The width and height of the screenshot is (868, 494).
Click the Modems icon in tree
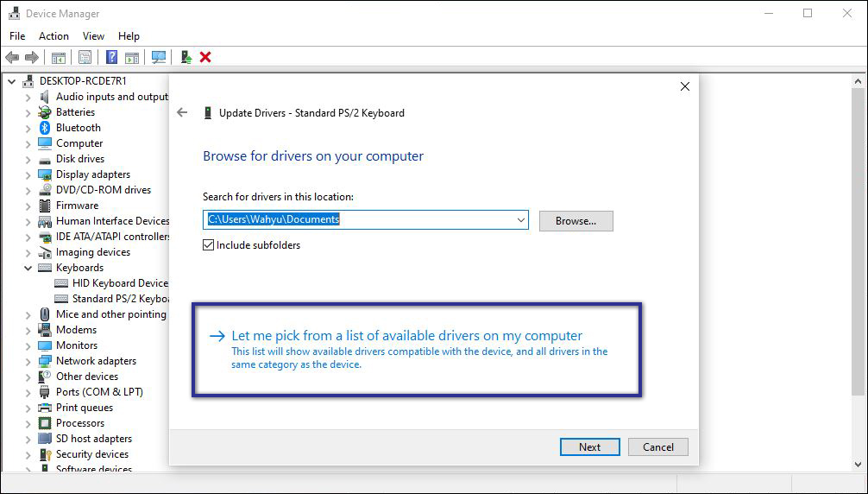click(x=45, y=330)
